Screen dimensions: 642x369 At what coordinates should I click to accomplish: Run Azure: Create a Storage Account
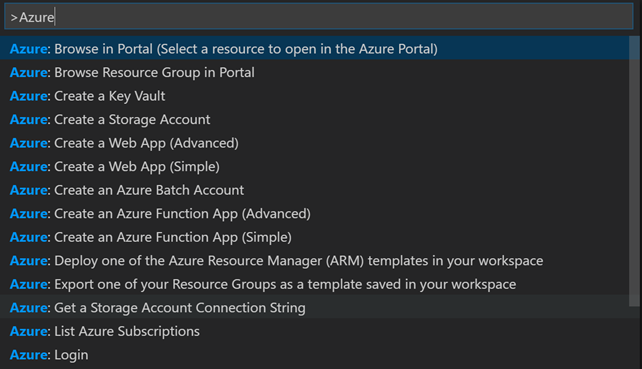[314, 119]
